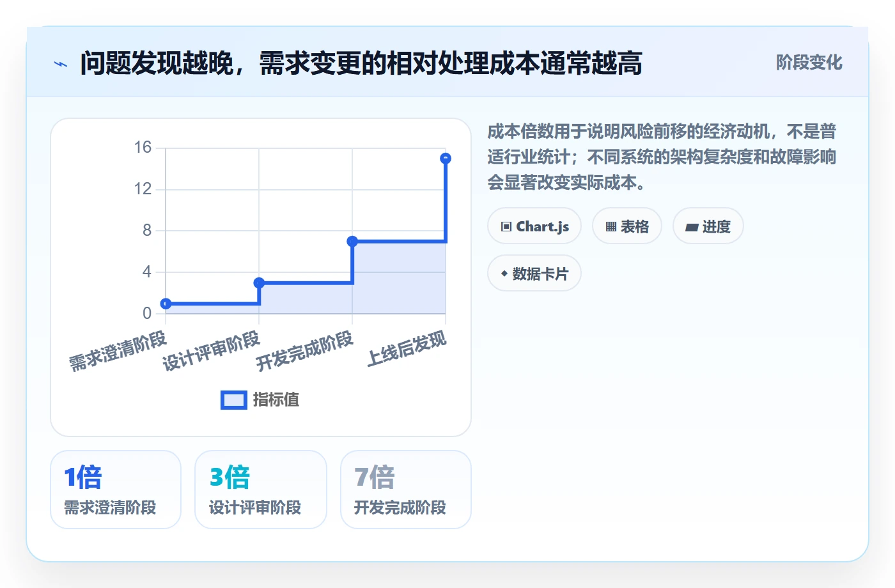This screenshot has width=895, height=588.
Task: Click the x-axis label 需求澄清阶段
Action: (118, 352)
